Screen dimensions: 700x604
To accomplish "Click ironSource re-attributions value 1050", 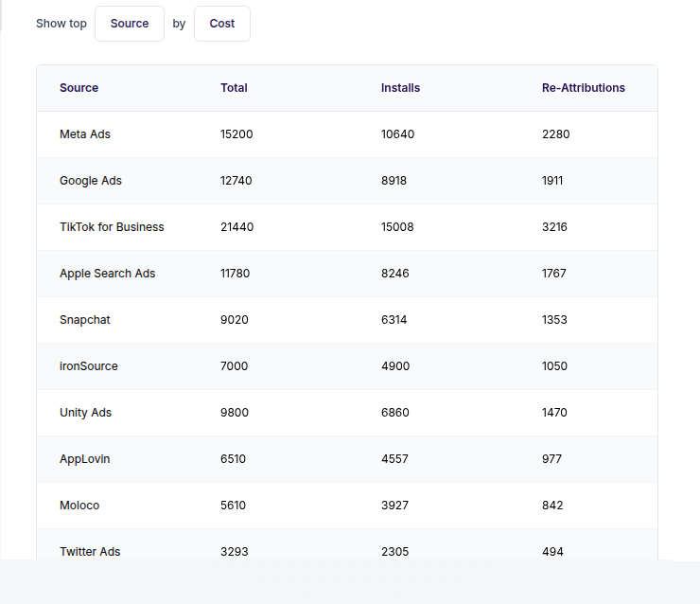I will 554,366.
